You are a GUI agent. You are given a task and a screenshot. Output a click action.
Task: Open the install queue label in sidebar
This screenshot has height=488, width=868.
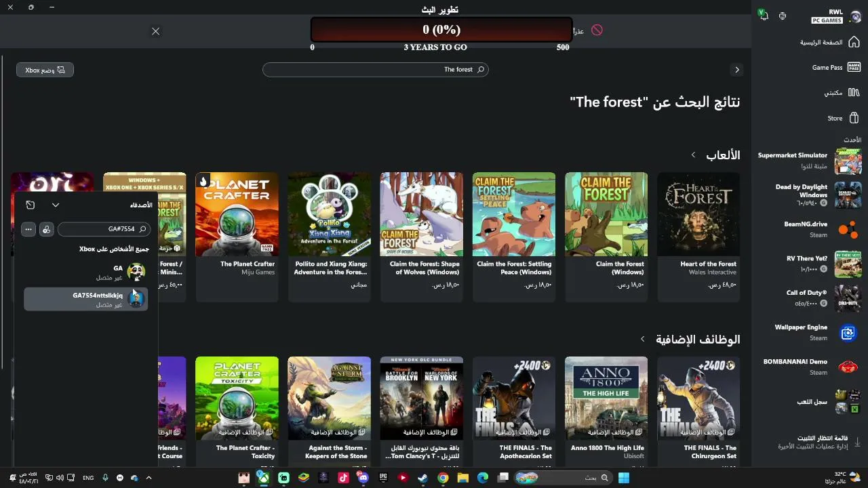click(812, 442)
